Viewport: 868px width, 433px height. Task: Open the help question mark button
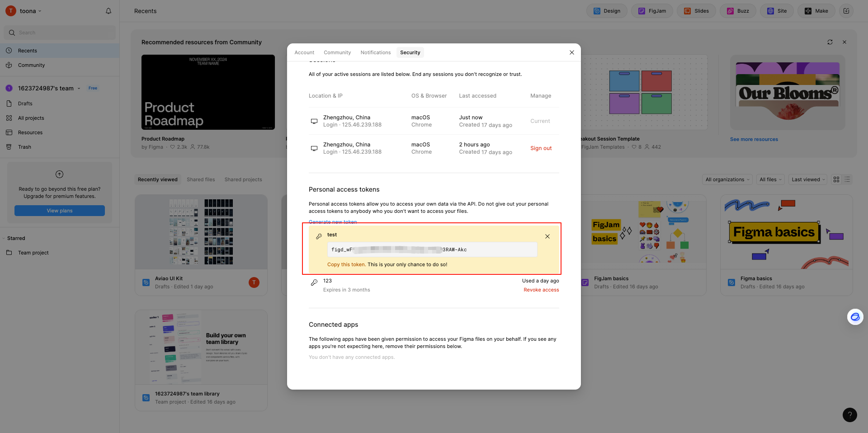coord(849,414)
